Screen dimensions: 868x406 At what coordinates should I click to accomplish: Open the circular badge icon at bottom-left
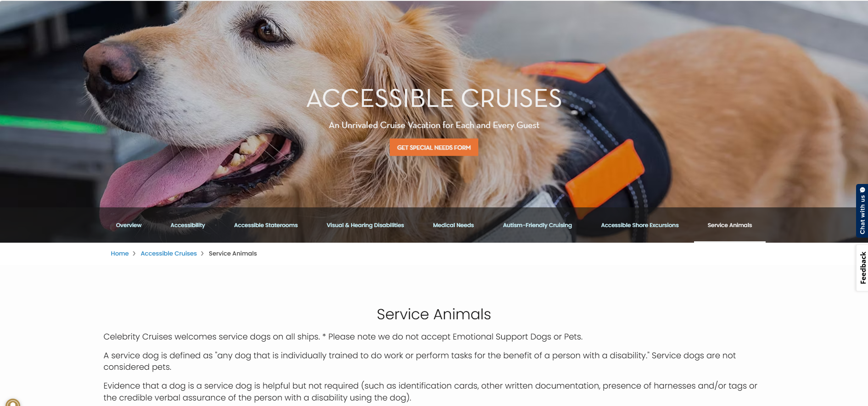coord(13,403)
